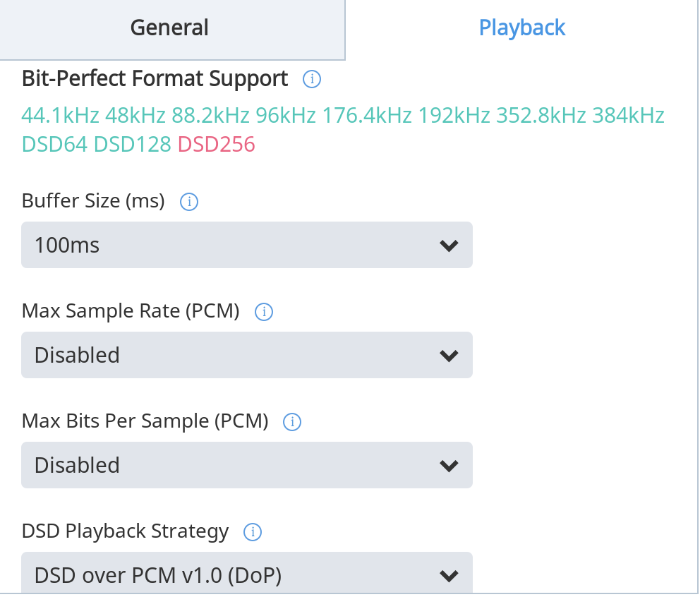This screenshot has width=700, height=597.
Task: Click the 352.8kHz format label
Action: [x=541, y=115]
